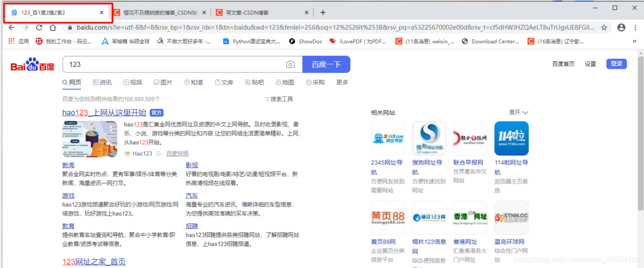Select the 地图 search tab

285,82
